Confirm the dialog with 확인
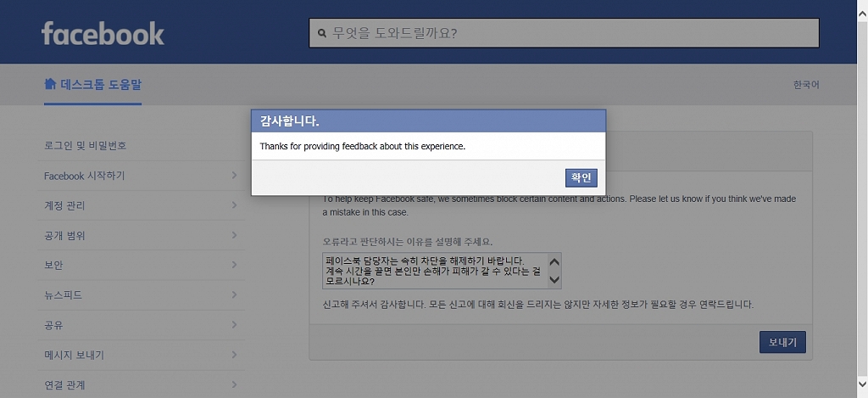This screenshot has width=868, height=398. click(581, 178)
